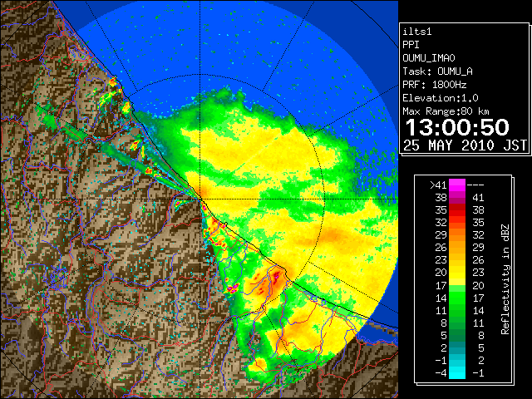The height and width of the screenshot is (399, 532).
Task: Click the red legend swatch beside left "35"
Action: [457, 210]
